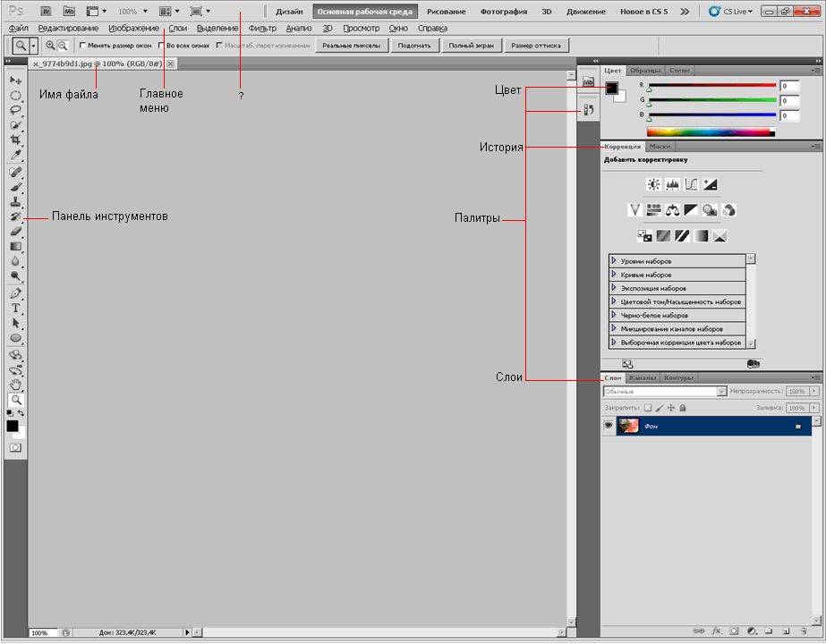The width and height of the screenshot is (826, 644).
Task: Open the blend mode dropdown "Обычные"
Action: [665, 391]
